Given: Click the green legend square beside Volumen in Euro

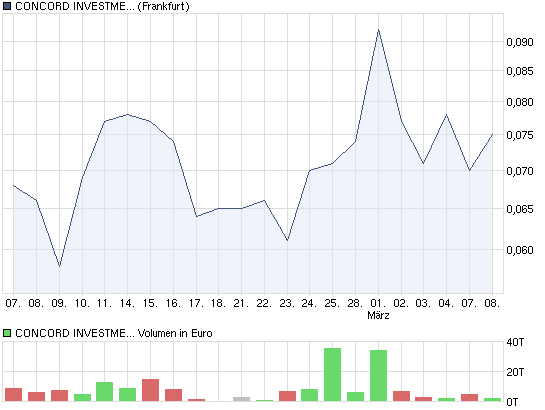Looking at the screenshot, I should (x=7, y=333).
